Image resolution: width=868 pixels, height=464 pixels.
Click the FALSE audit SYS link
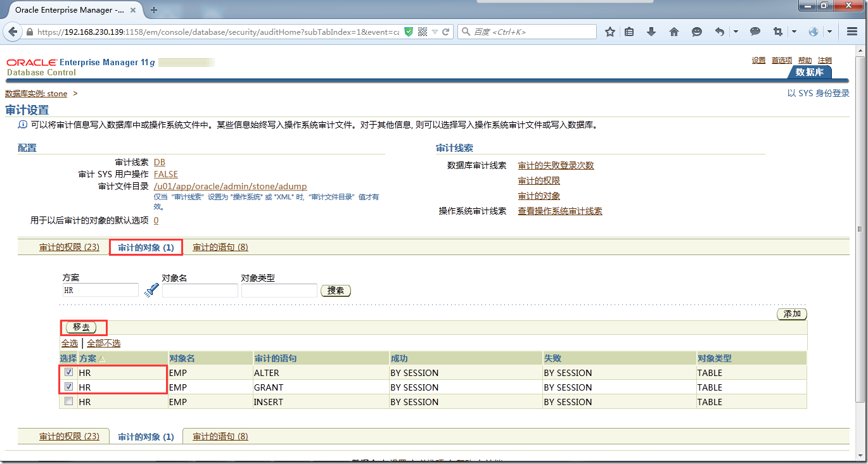166,174
